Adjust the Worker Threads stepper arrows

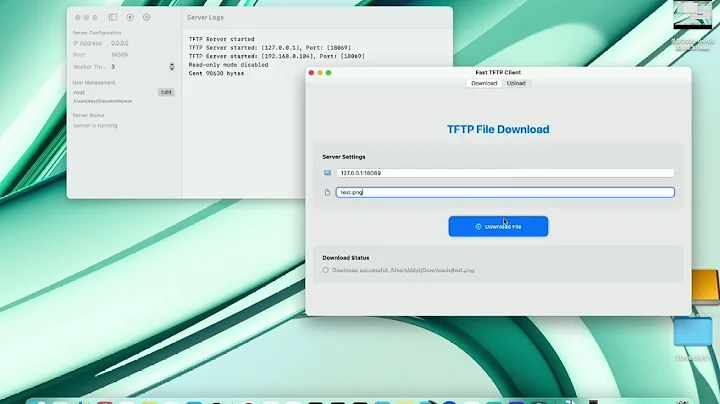(172, 67)
